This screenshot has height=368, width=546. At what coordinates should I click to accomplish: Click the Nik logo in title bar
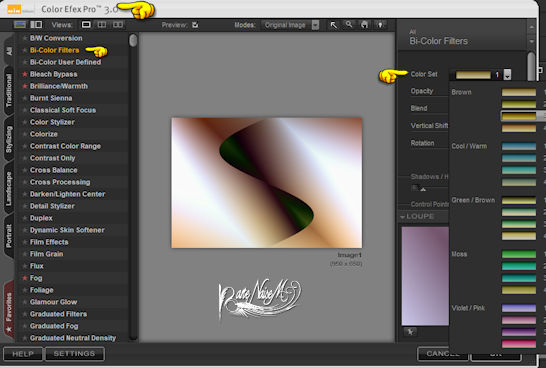[x=15, y=9]
